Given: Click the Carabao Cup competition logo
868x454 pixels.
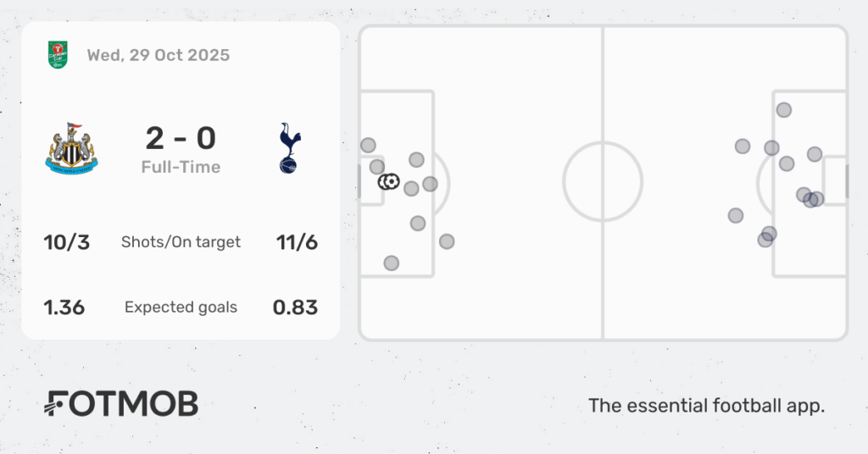Looking at the screenshot, I should click(x=58, y=55).
